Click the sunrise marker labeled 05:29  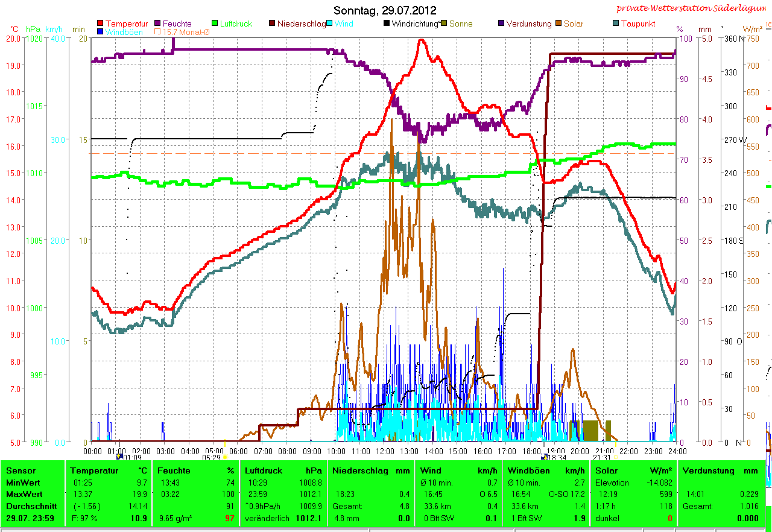pyautogui.click(x=224, y=457)
